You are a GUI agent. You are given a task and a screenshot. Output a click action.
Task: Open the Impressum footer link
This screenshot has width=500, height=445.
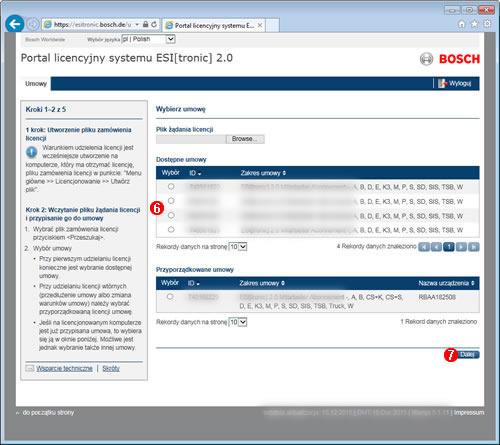(x=469, y=413)
